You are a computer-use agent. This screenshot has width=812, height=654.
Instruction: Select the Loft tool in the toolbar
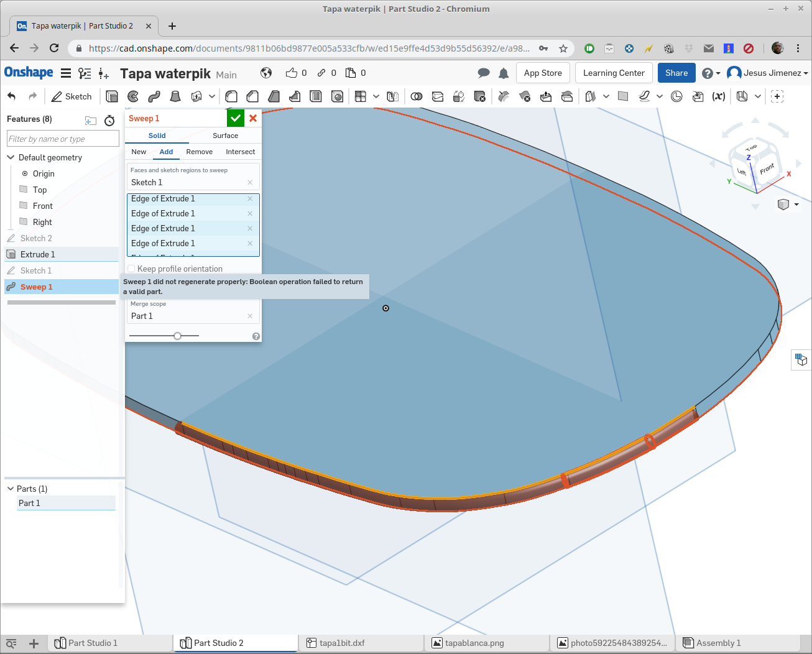tap(175, 96)
